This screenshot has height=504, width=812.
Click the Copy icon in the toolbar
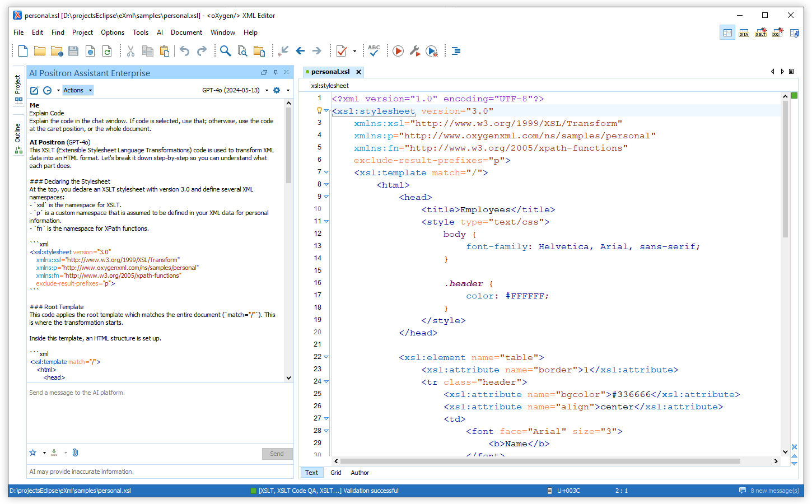[147, 51]
